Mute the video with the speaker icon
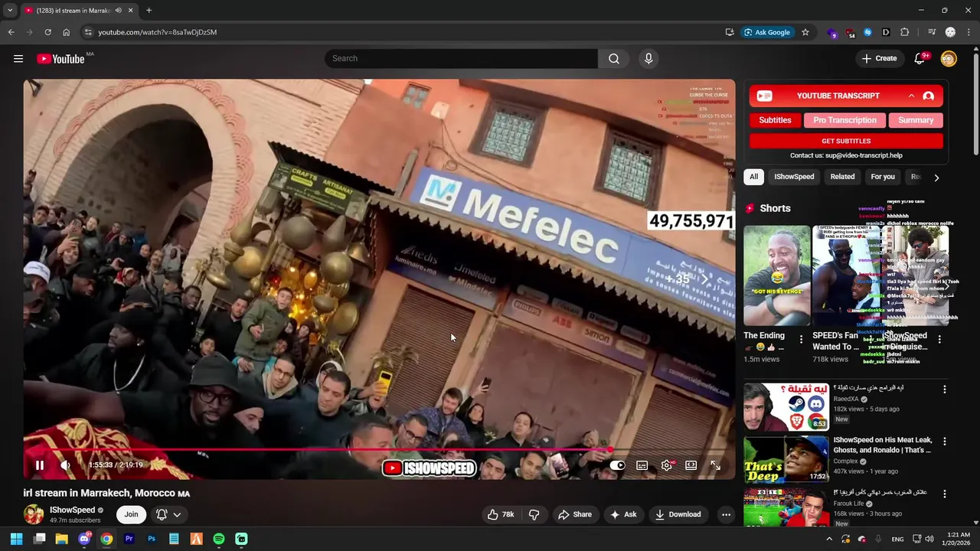The image size is (980, 551). [x=66, y=465]
